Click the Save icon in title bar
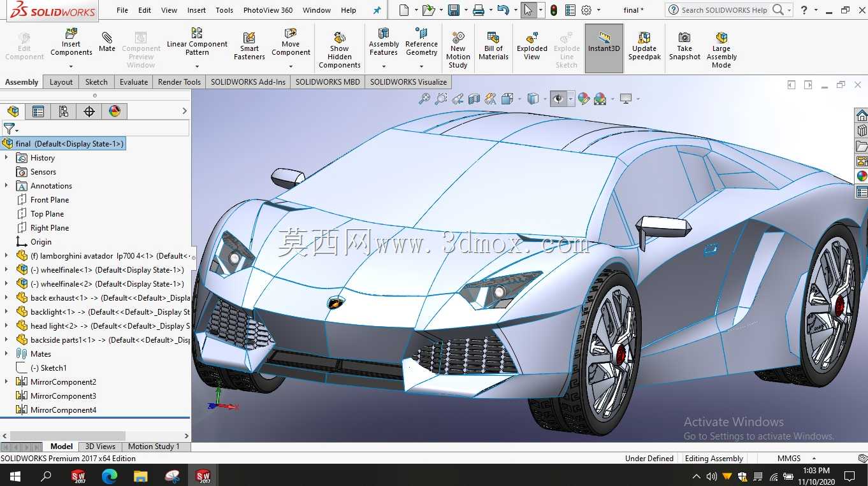The height and width of the screenshot is (486, 868). (454, 10)
